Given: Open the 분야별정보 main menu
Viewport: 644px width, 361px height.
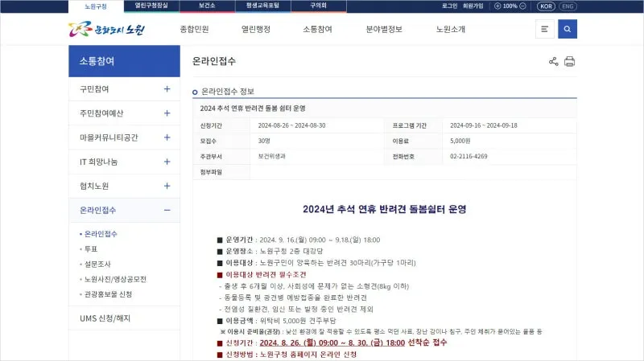Looking at the screenshot, I should coord(383,30).
